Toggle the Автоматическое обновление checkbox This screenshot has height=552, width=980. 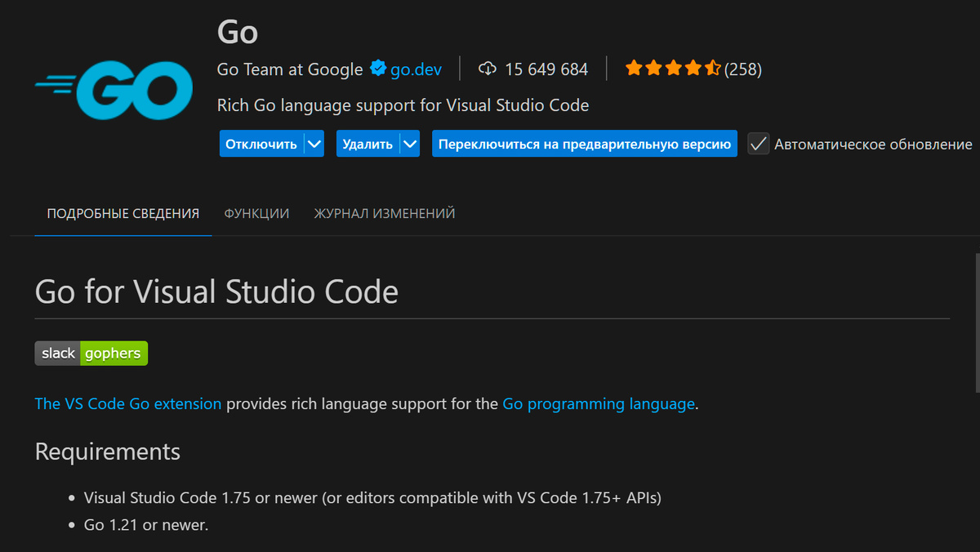pos(759,144)
